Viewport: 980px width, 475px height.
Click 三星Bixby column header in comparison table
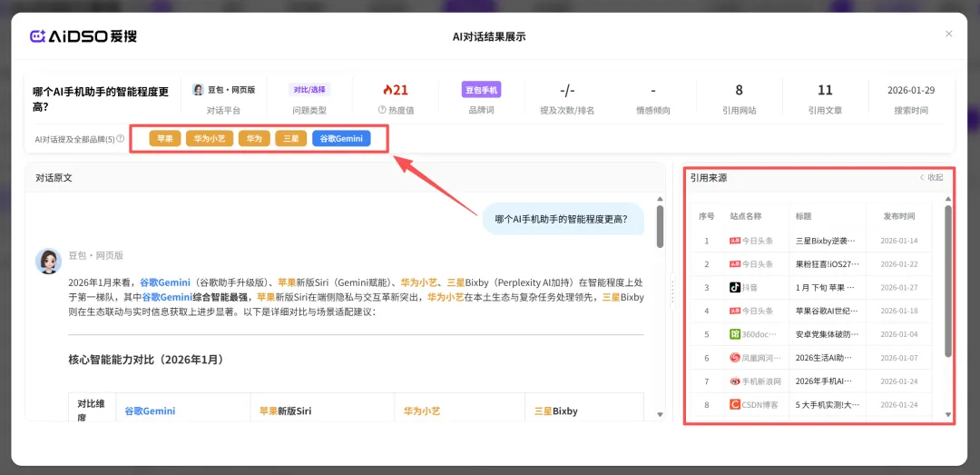click(555, 411)
